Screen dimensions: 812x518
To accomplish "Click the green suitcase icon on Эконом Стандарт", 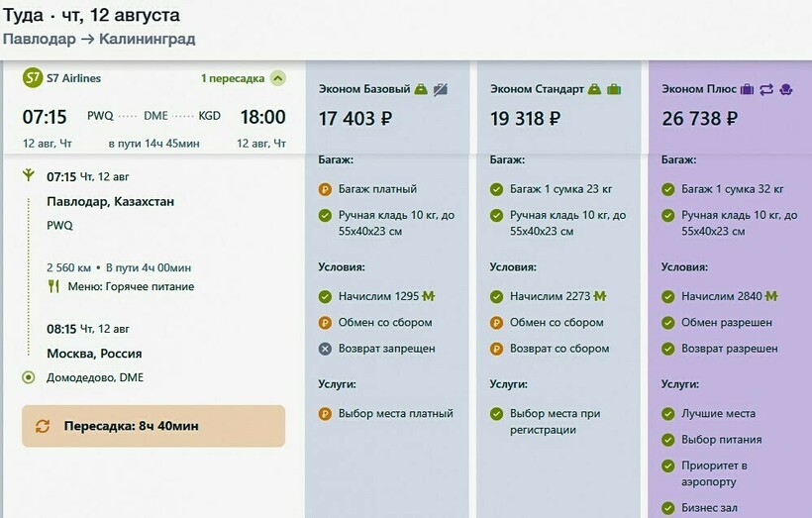I will coord(614,89).
